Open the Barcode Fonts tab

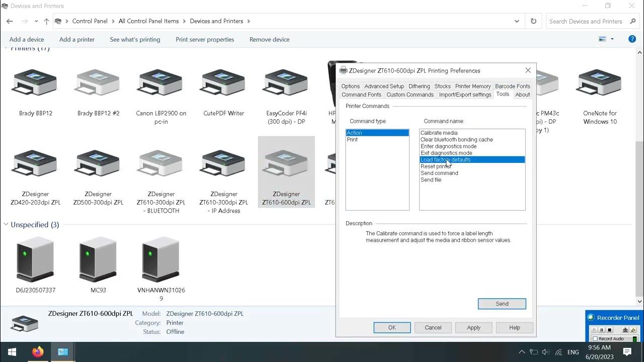[x=513, y=86]
